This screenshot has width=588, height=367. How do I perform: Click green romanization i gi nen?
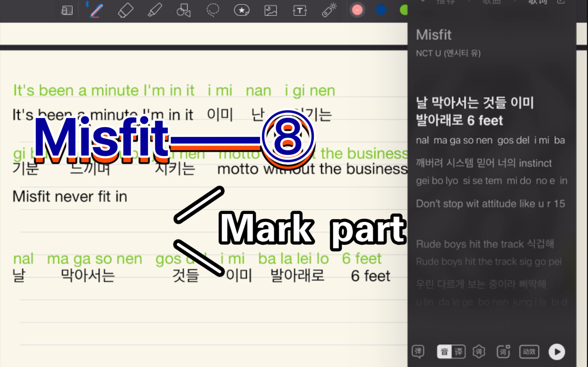point(310,91)
